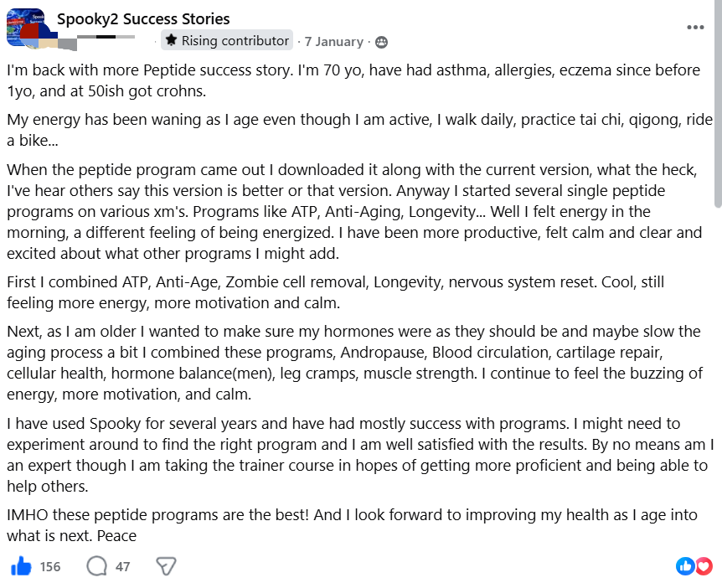Open the Spooky2 group avatar thumbnail
Screen dimensions: 722x588
[25, 27]
